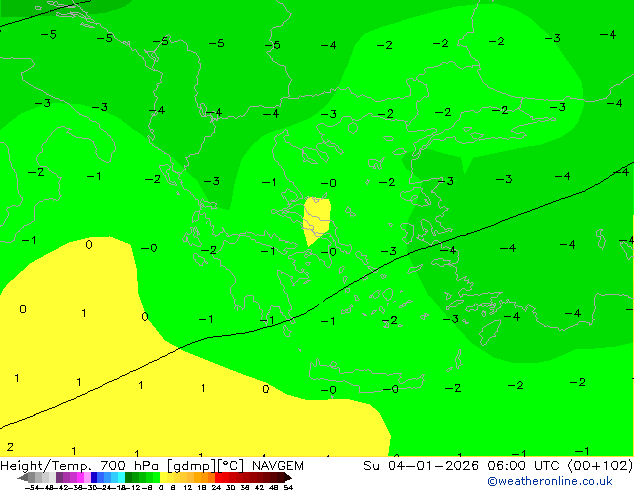The width and height of the screenshot is (634, 490).
Task: Click the '24' legend scale value
Action: click(x=216, y=488)
